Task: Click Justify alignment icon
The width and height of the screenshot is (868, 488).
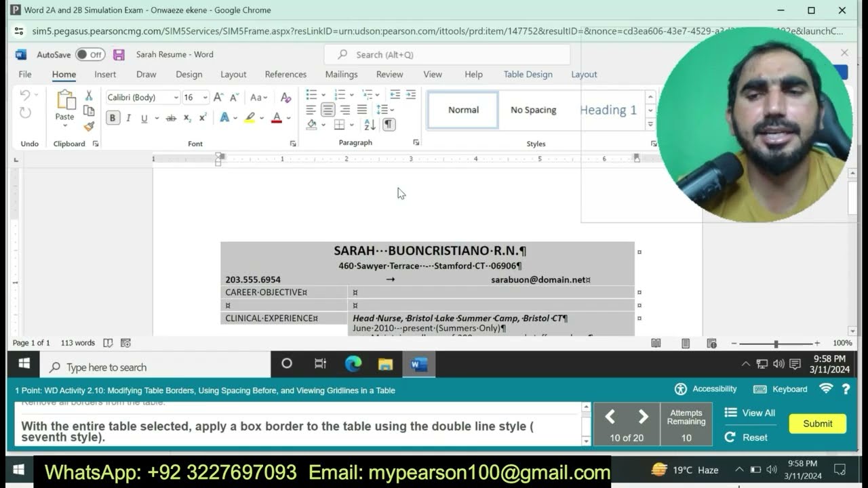Action: point(362,109)
